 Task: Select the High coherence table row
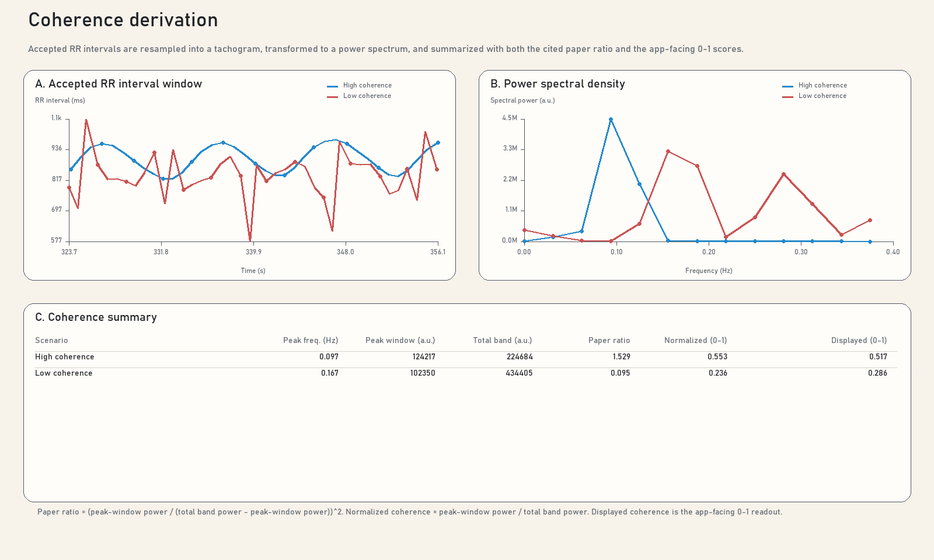pyautogui.click(x=466, y=356)
